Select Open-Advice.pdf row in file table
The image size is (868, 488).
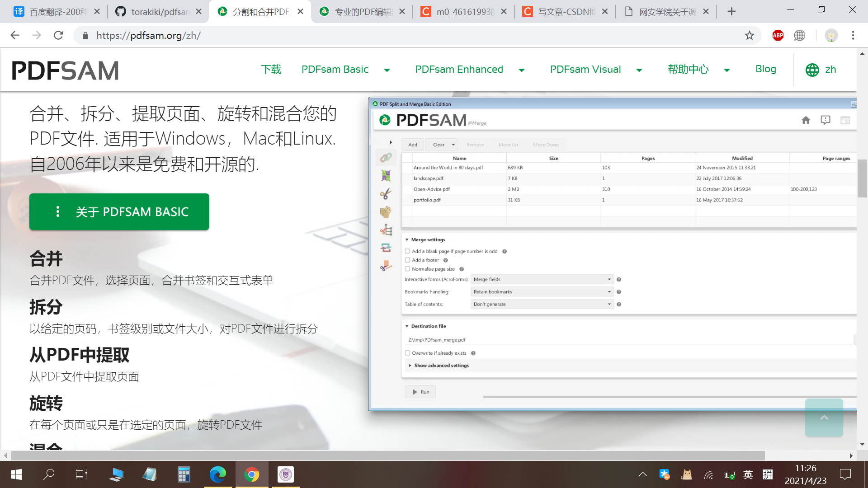tap(628, 189)
